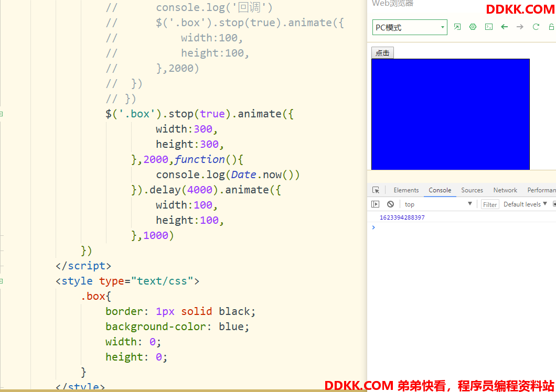
Task: Open the Network tab
Action: tap(505, 190)
